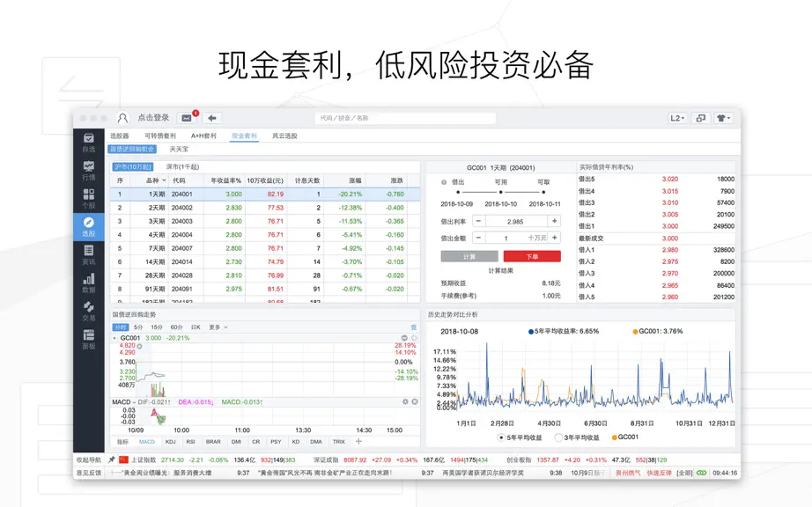Click the 宽 widen chart icon
Viewport: 812px width, 507px height.
(x=414, y=327)
